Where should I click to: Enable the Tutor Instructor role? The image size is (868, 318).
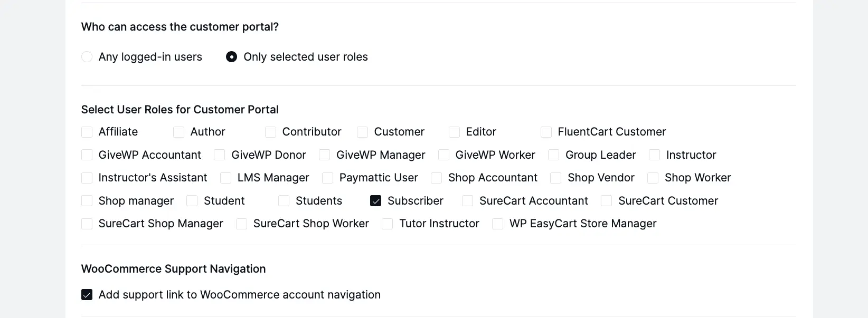387,224
